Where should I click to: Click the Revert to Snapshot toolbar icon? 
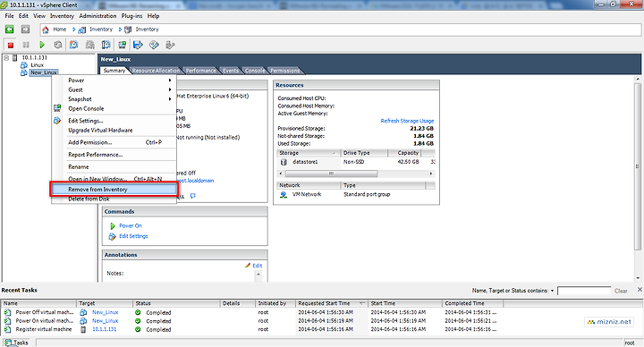(89, 45)
